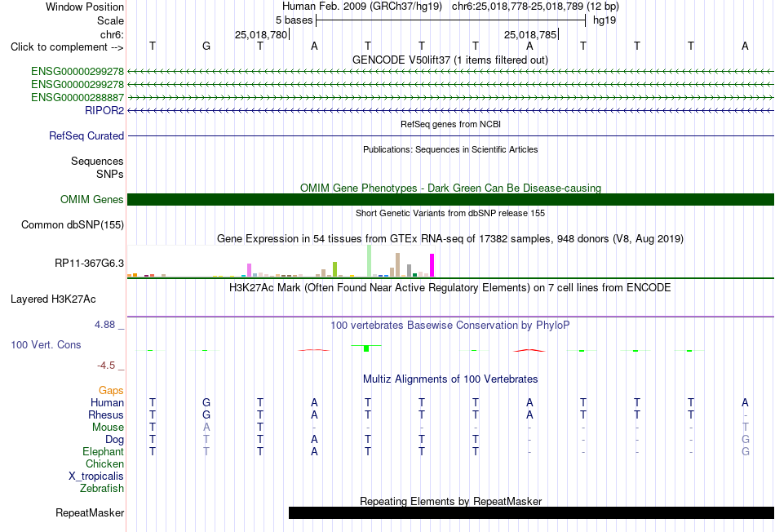Viewport: 775px width, 532px height.
Task: Click the SNPs track label
Action: pos(110,174)
